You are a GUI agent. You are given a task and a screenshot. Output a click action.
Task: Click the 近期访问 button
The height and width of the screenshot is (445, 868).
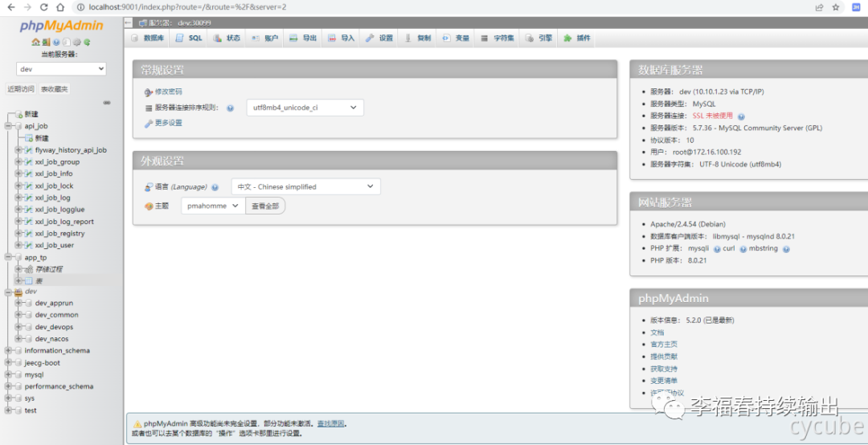coord(20,89)
